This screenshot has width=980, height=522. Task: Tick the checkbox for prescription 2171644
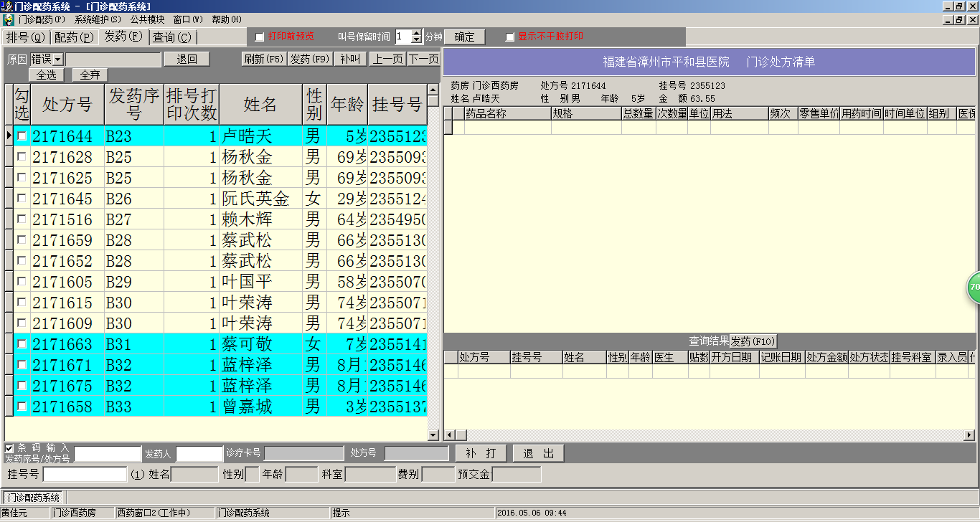(x=22, y=136)
